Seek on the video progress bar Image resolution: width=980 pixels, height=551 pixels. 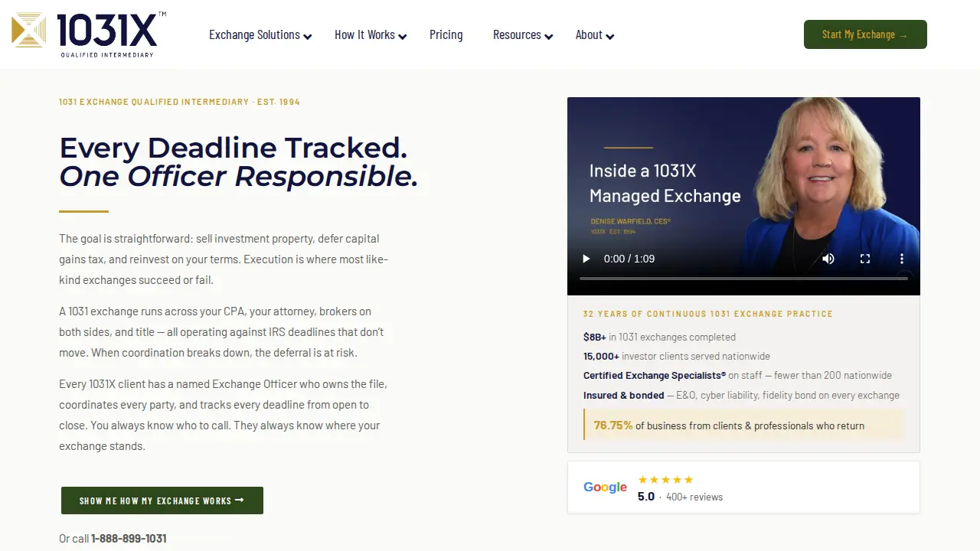[743, 279]
